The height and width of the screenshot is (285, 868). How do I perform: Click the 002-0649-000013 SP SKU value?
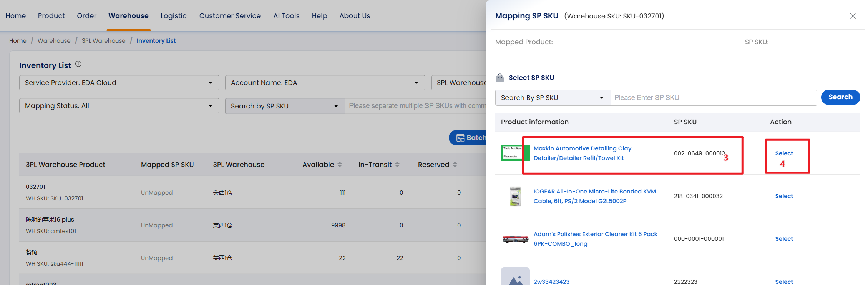tap(699, 153)
